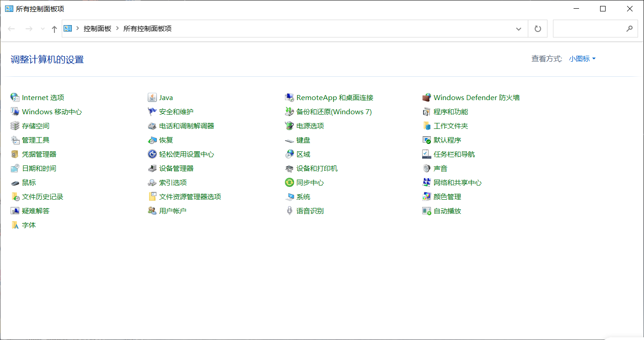Viewport: 644px width, 340px height.
Task: Open the 设备和打印机 printer icon
Action: click(x=289, y=168)
